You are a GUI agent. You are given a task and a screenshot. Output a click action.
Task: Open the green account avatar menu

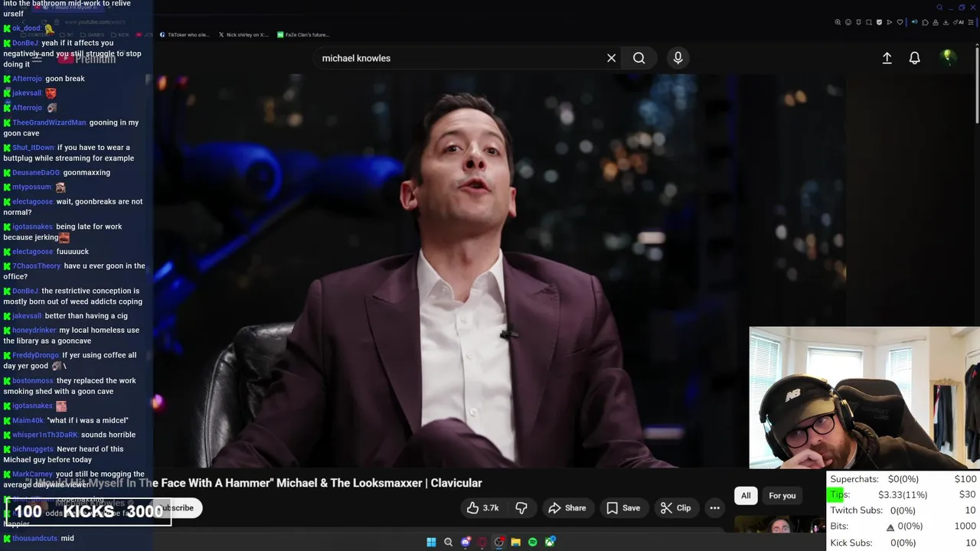pyautogui.click(x=947, y=57)
